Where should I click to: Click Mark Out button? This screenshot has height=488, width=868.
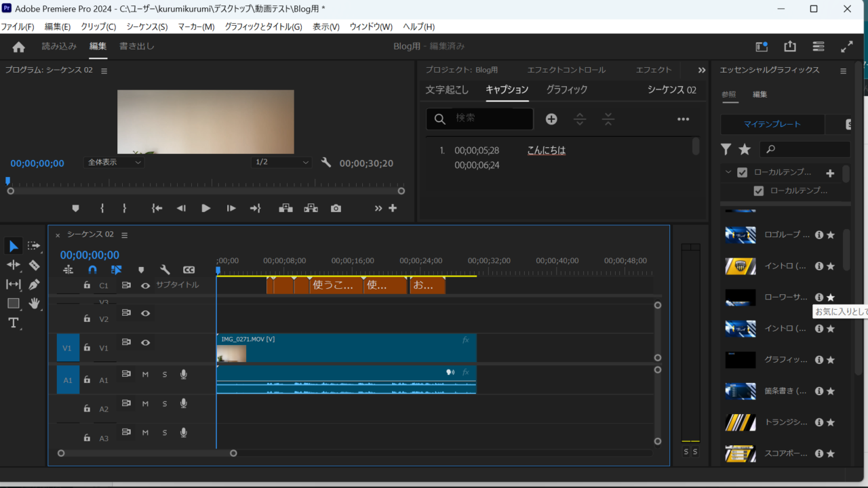[124, 208]
